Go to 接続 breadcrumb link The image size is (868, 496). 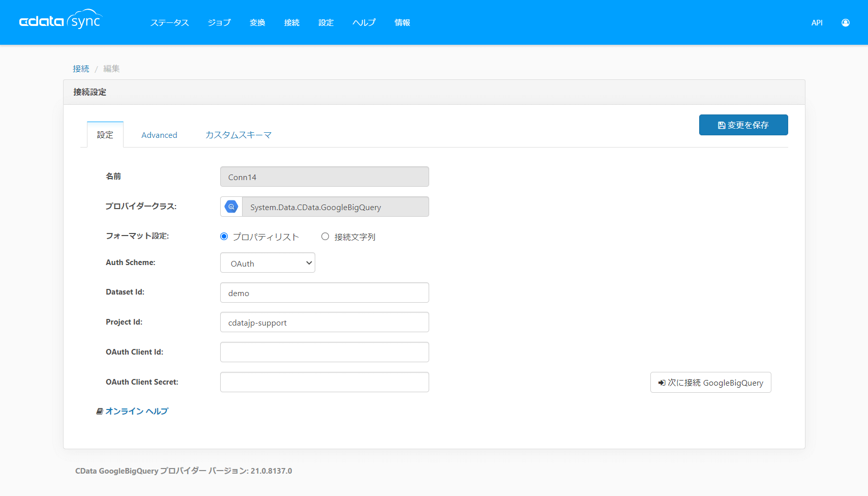click(81, 69)
